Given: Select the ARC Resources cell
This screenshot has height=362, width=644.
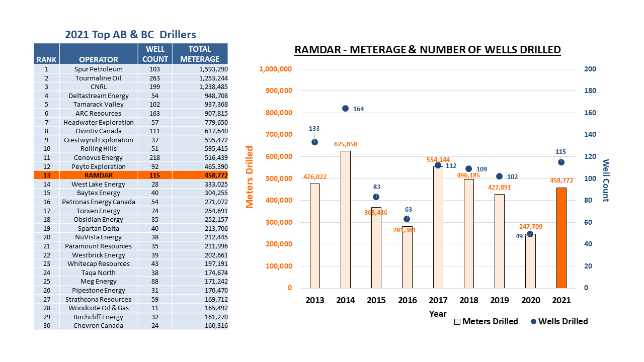Looking at the screenshot, I should (x=99, y=113).
